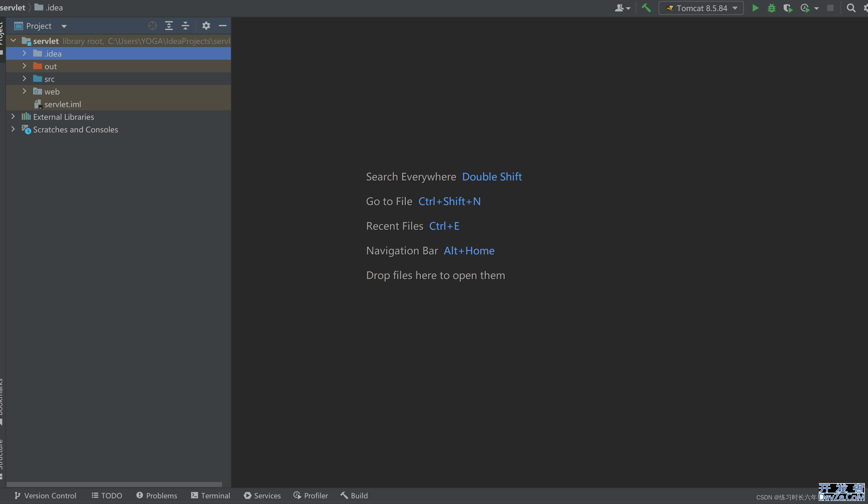This screenshot has width=868, height=504.
Task: Open the Terminal tab
Action: [210, 496]
